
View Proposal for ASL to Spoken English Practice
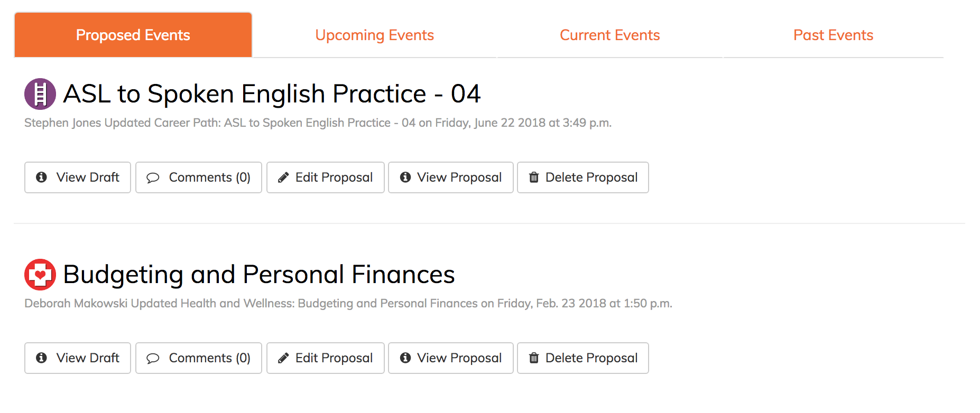pyautogui.click(x=450, y=177)
